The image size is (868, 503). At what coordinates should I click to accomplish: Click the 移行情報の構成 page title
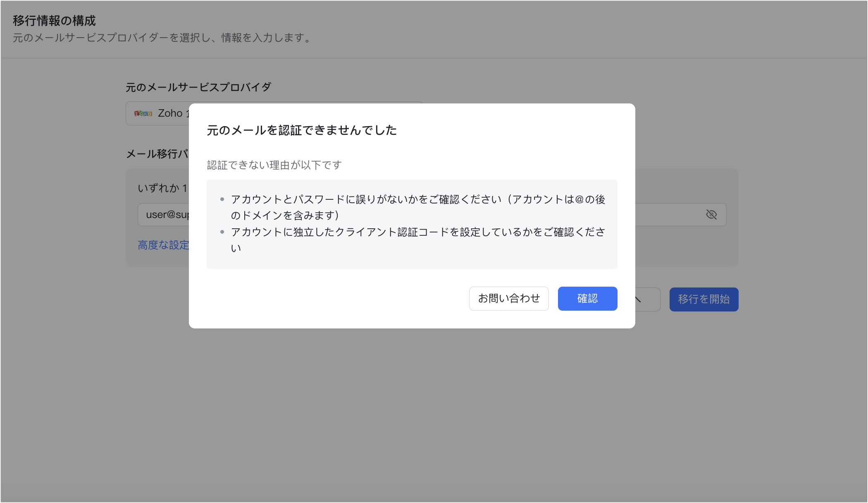(x=54, y=20)
